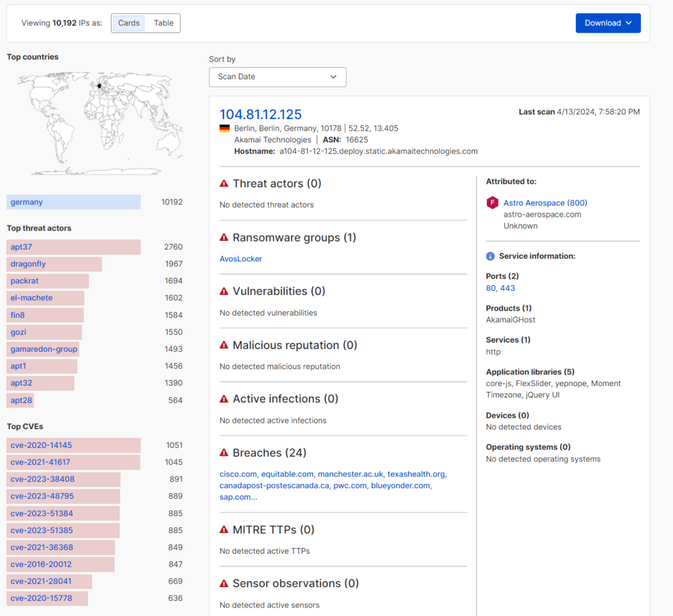The width and height of the screenshot is (673, 616).
Task: Select cve-2016-20012 in Top CVEs
Action: pos(60,565)
